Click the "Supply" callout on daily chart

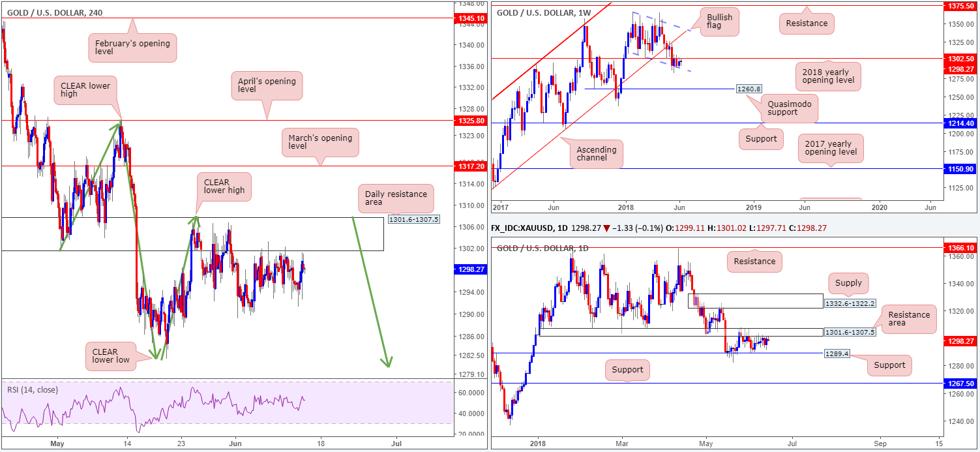pyautogui.click(x=848, y=282)
